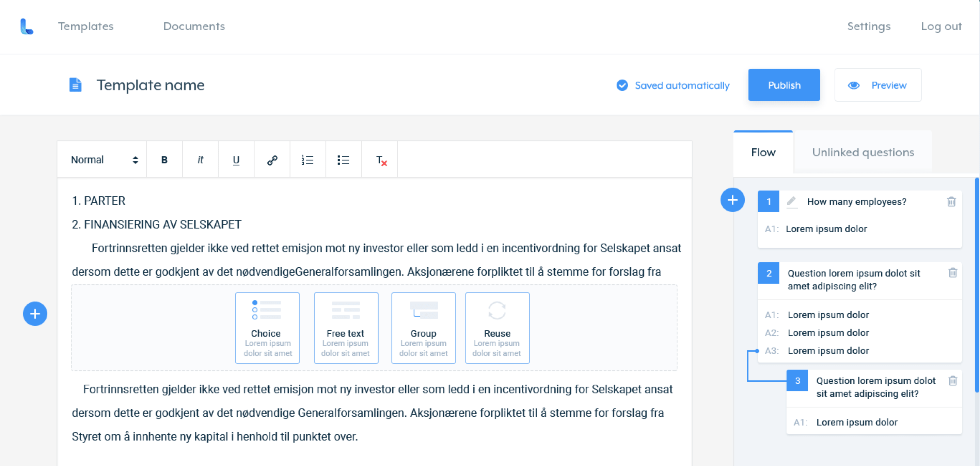The image size is (980, 466).
Task: Delete question 1 with trash icon
Action: (951, 201)
